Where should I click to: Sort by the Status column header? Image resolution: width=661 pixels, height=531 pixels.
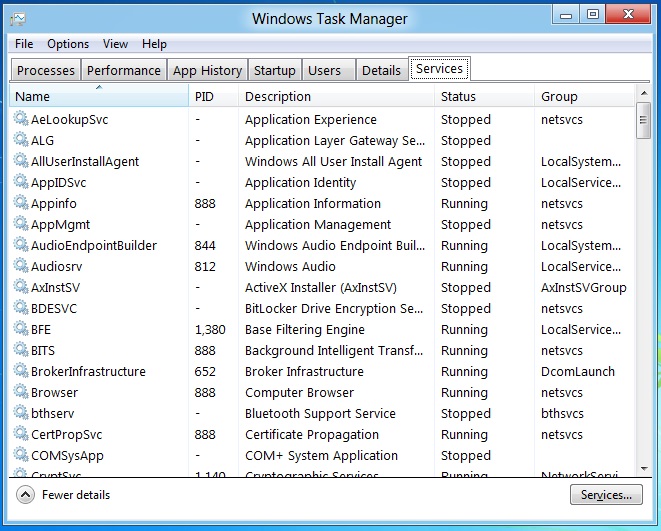pyautogui.click(x=484, y=97)
